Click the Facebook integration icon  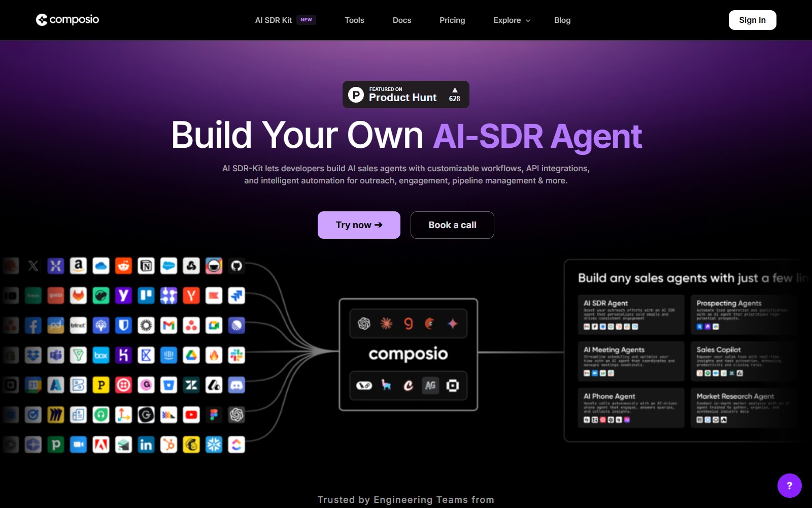[33, 326]
